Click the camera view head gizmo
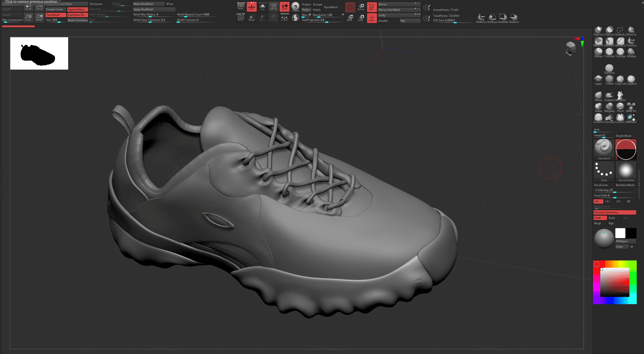 click(571, 48)
